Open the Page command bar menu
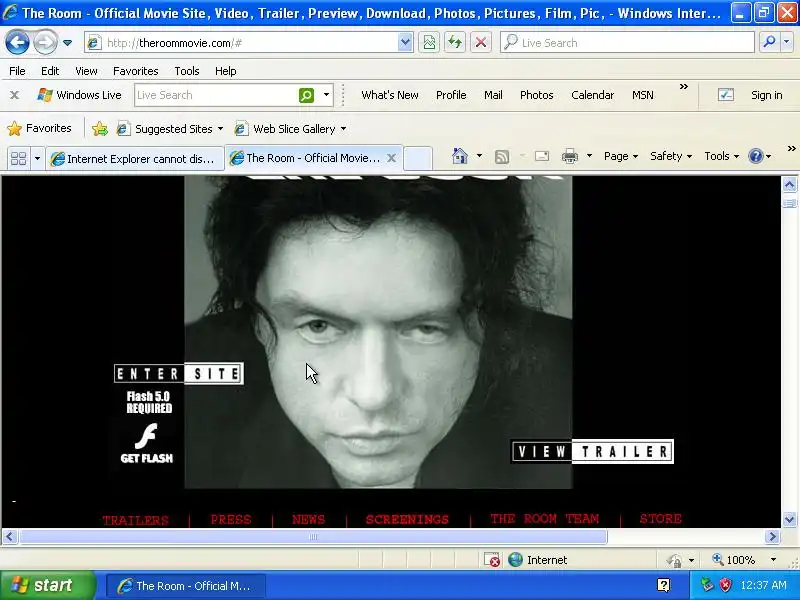Screen dimensions: 800x600 [620, 156]
